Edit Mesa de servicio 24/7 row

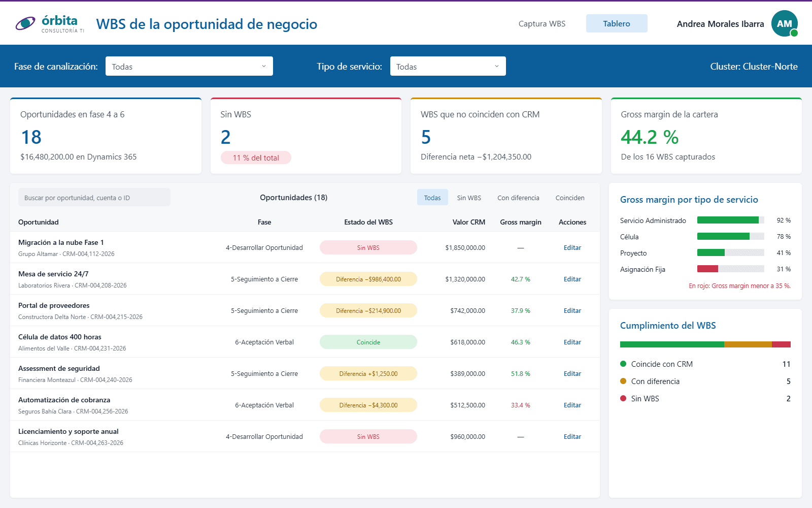click(572, 279)
